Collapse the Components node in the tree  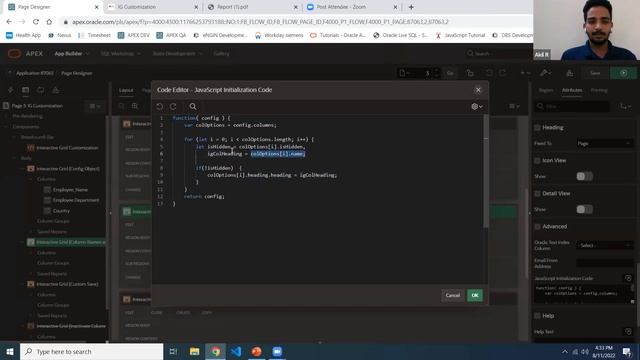pyautogui.click(x=7, y=127)
